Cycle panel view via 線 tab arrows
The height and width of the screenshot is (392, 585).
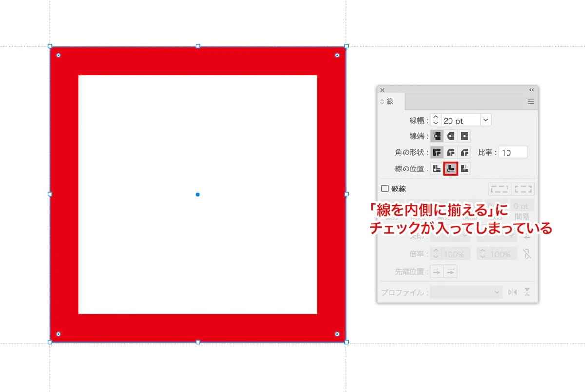(x=382, y=102)
